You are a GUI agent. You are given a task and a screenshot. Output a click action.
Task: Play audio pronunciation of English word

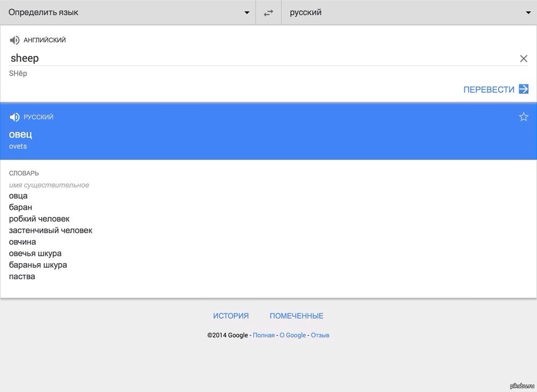tap(14, 40)
